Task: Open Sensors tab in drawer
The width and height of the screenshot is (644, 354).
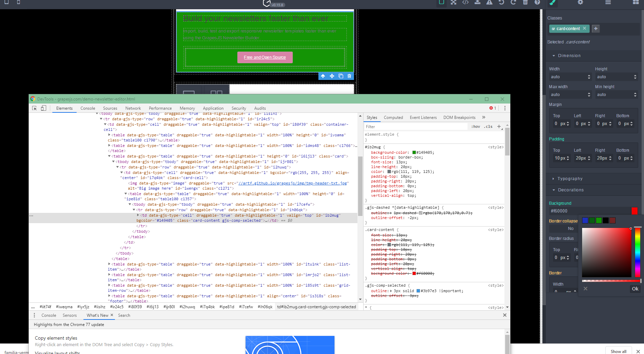Action: pos(70,315)
